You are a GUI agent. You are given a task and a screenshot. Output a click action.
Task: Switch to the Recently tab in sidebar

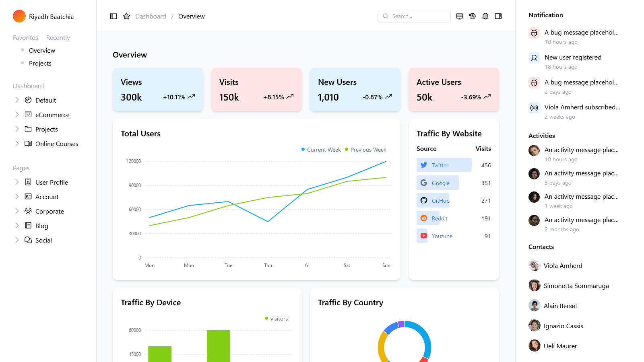click(x=58, y=37)
